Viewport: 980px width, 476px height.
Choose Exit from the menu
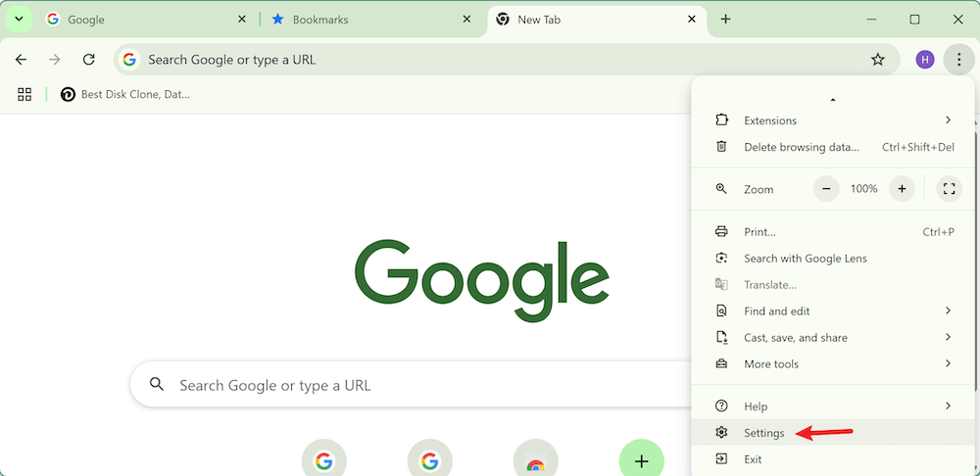point(834,459)
